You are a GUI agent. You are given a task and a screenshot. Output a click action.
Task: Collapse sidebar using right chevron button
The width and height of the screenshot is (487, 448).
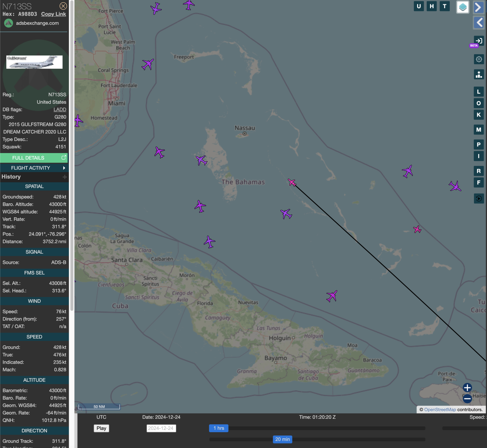pyautogui.click(x=479, y=7)
